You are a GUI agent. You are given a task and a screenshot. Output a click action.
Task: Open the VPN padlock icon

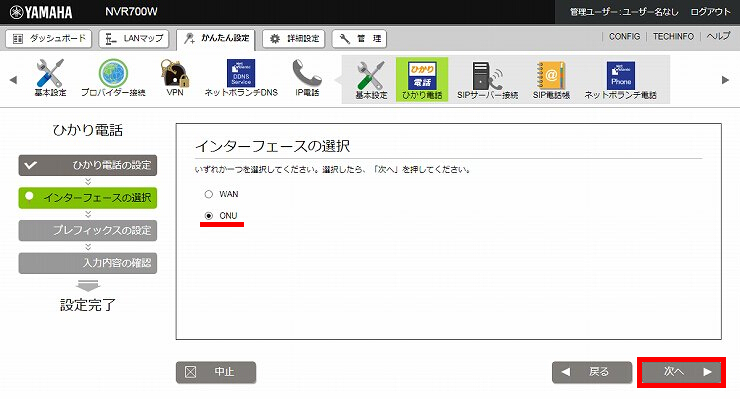coord(175,78)
